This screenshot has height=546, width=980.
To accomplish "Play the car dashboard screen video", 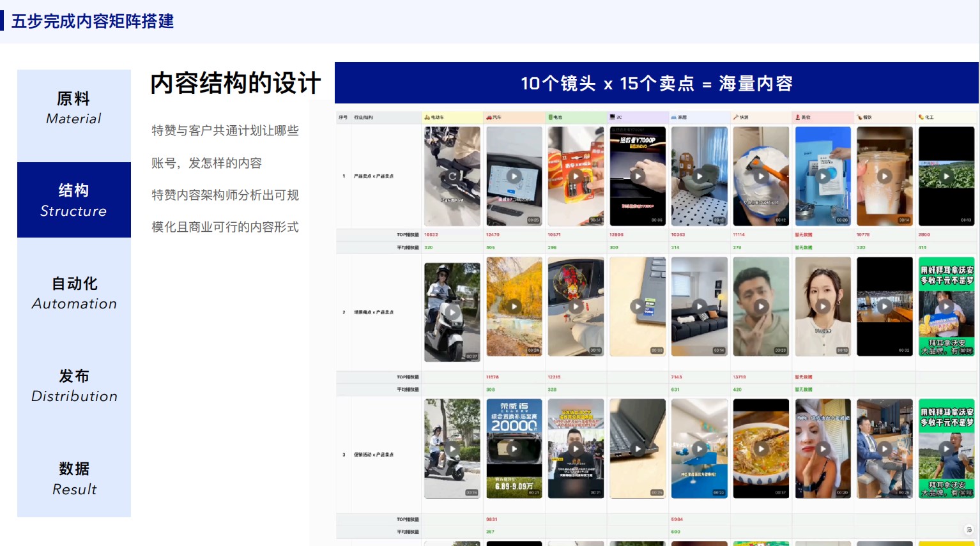I will pos(514,176).
